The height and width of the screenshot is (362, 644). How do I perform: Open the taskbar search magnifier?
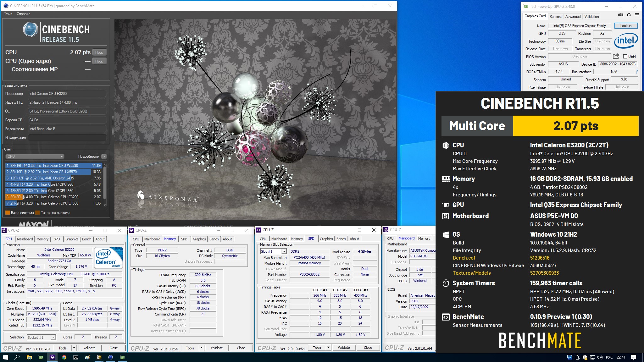tap(17, 357)
